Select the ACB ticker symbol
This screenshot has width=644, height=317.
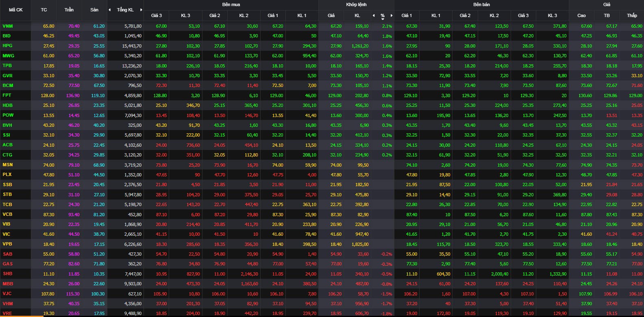tap(7, 145)
